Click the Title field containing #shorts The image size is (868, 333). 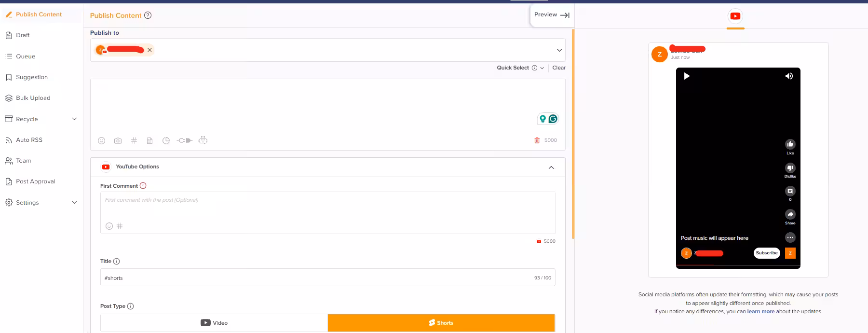pyautogui.click(x=327, y=277)
